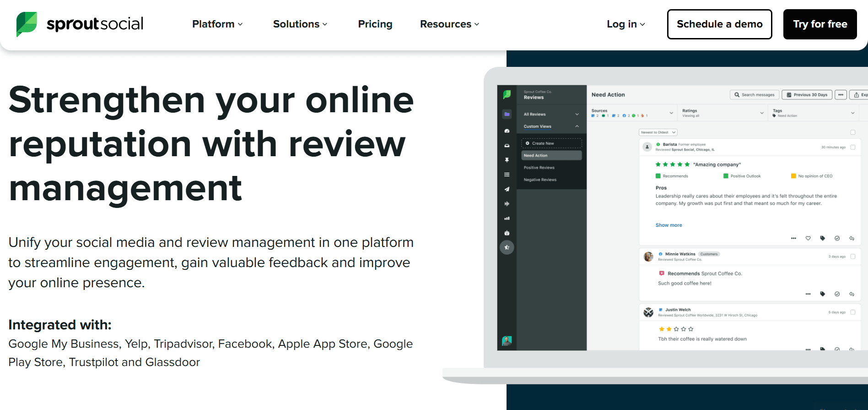The height and width of the screenshot is (410, 868).
Task: Click the Sprout Social logo in header
Action: pyautogui.click(x=80, y=24)
